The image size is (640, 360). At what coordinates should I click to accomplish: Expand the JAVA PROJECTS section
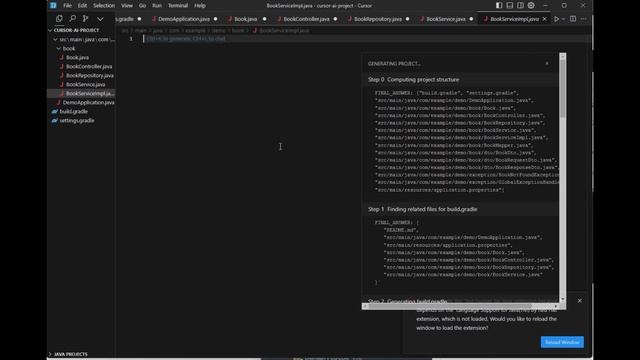(70, 354)
